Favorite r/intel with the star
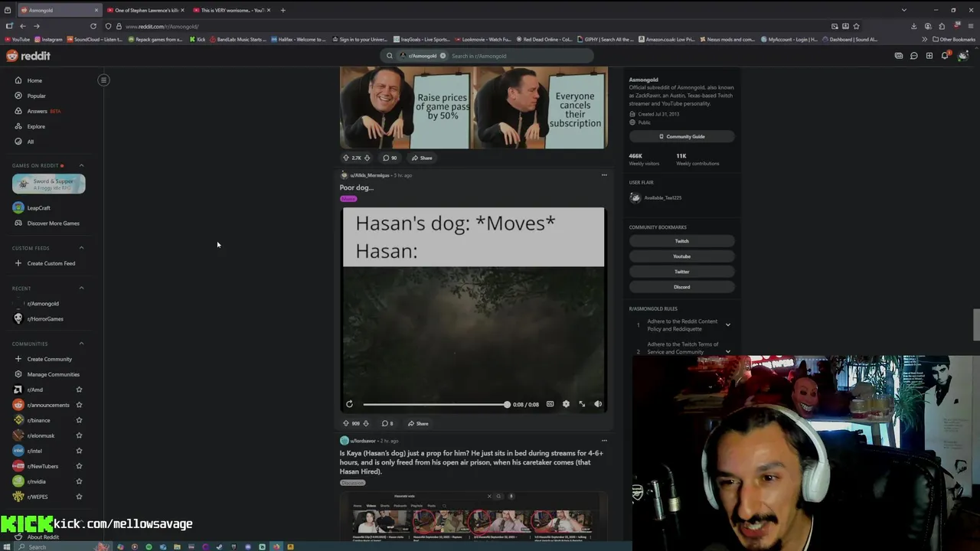980x551 pixels. click(79, 451)
